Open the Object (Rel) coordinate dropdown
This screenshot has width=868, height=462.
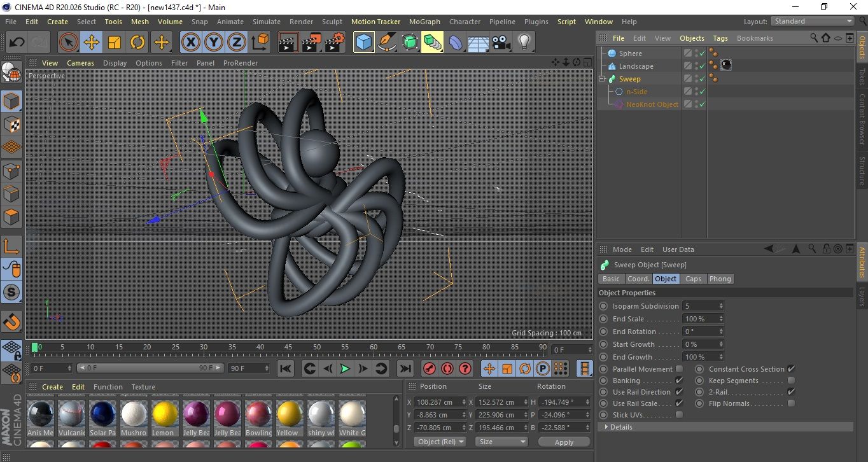coord(440,442)
